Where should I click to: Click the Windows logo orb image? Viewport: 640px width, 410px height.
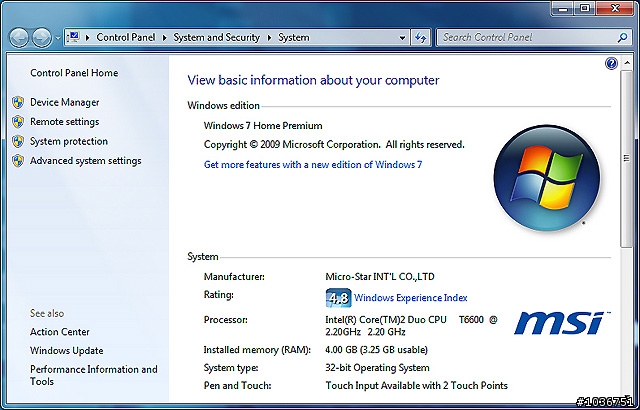(547, 178)
